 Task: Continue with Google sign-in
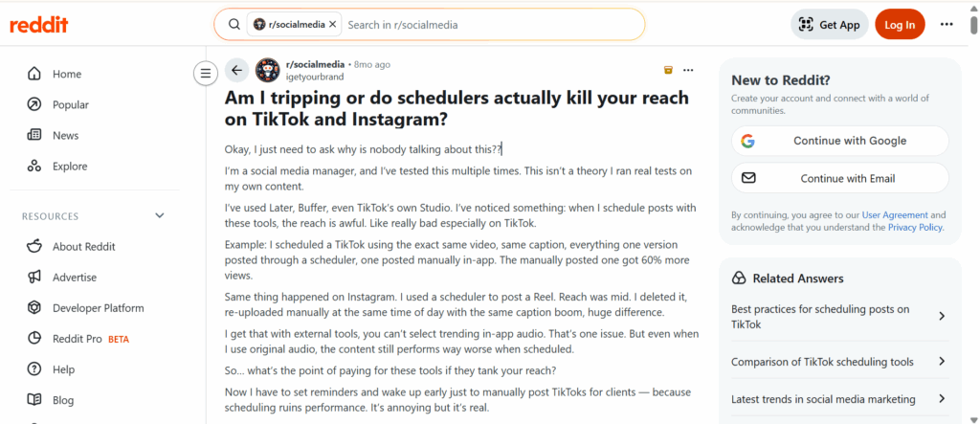(x=839, y=141)
